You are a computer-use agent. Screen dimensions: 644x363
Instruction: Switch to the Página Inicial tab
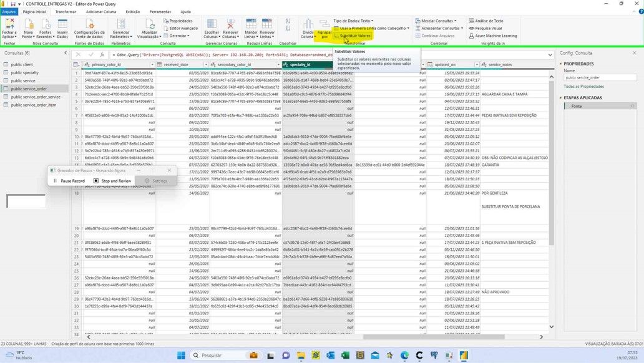point(34,12)
